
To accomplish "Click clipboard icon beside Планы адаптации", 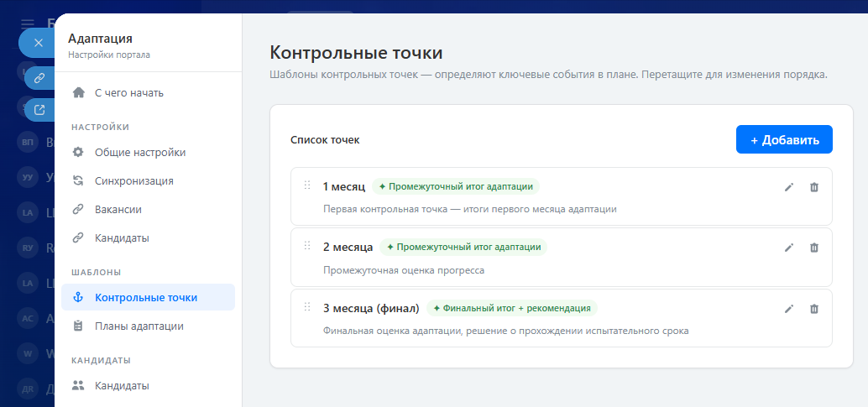I will [79, 326].
